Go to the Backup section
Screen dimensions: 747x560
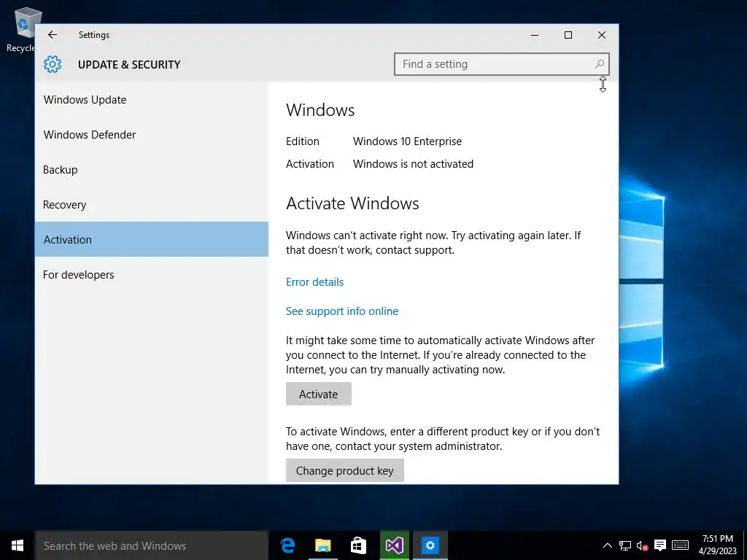(152, 169)
